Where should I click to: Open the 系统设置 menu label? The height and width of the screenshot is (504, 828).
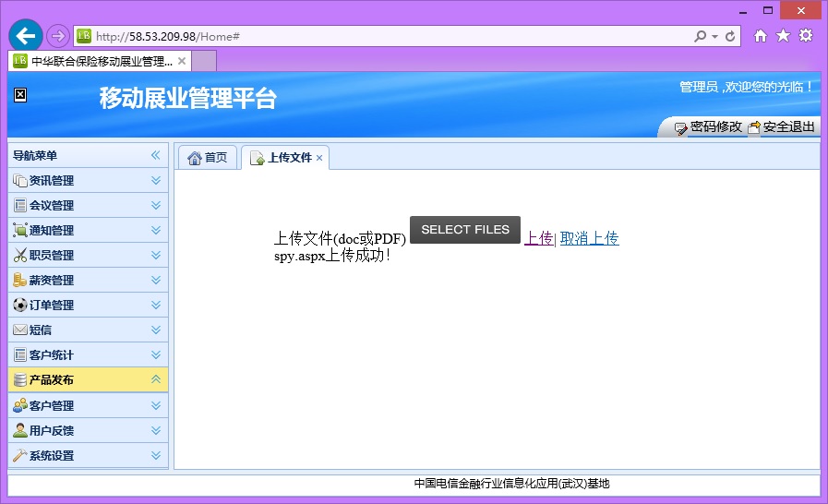coord(51,455)
